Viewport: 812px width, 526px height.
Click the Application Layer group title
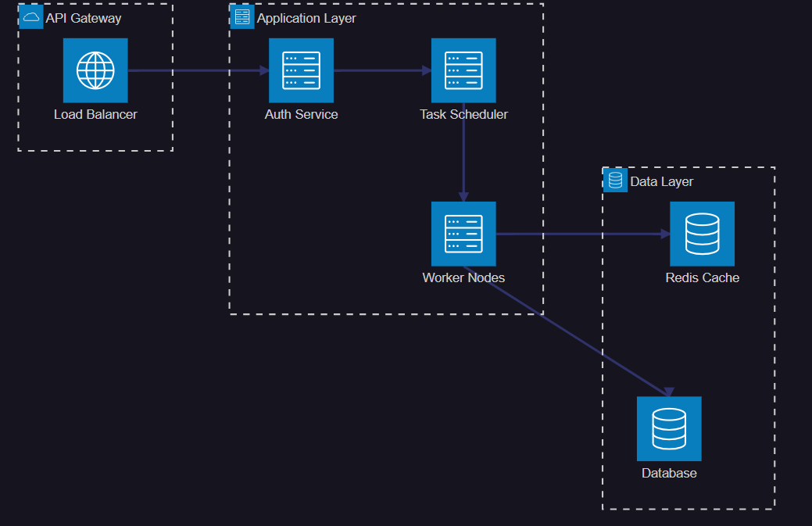tap(306, 18)
